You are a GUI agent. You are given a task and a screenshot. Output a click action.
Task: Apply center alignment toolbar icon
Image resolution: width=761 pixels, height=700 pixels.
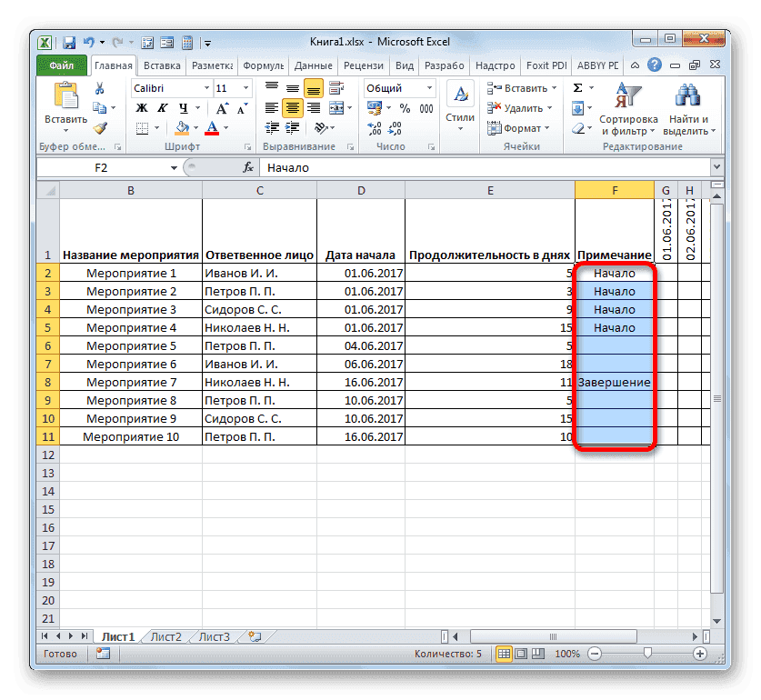pyautogui.click(x=292, y=107)
